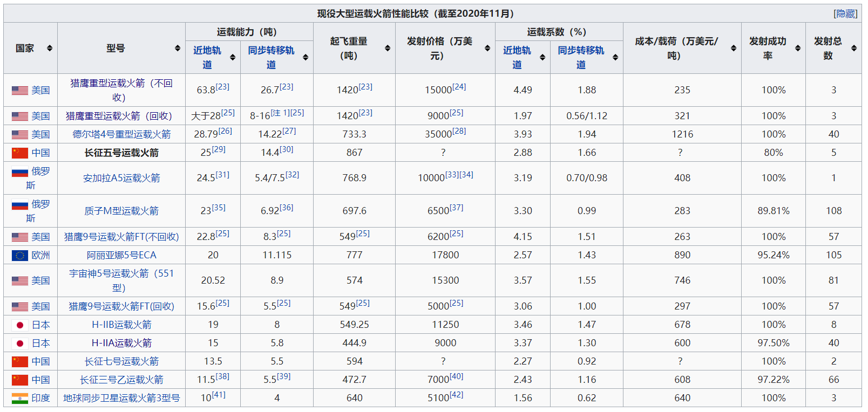The image size is (868, 412).
Task: Click China flag in 长征五号 row
Action: (20, 153)
